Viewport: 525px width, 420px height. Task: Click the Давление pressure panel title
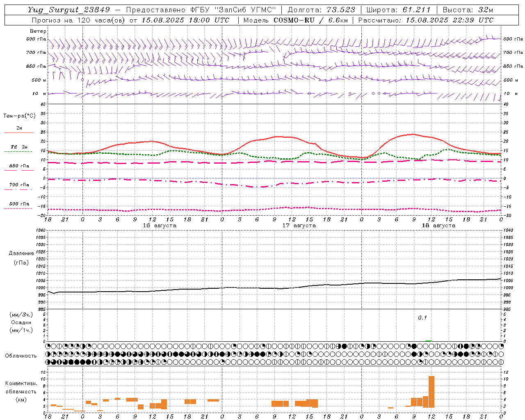click(21, 253)
